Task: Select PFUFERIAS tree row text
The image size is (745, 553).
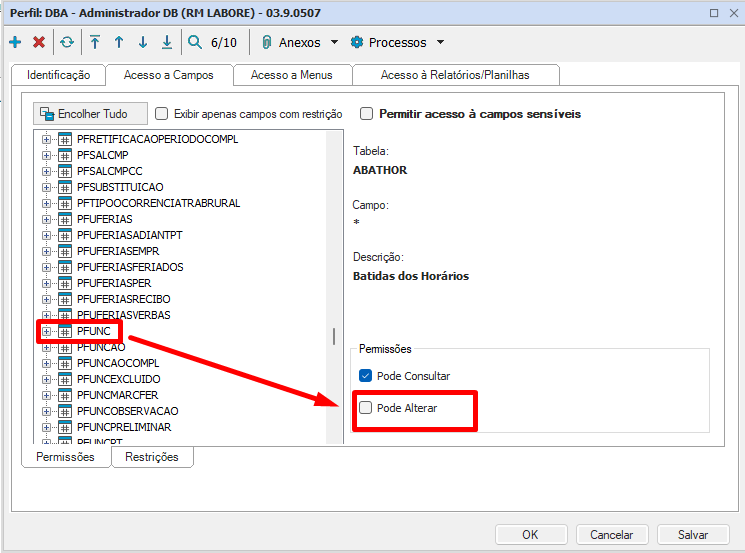Action: click(105, 219)
